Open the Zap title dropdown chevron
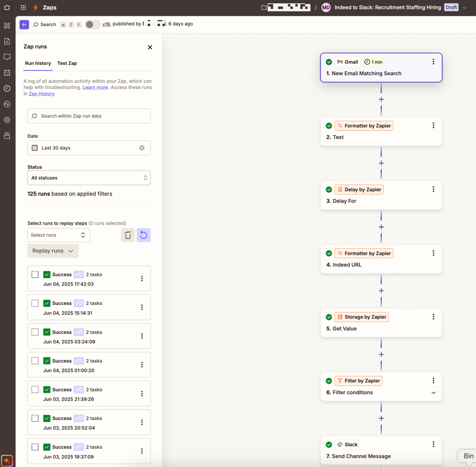This screenshot has height=467, width=476. pos(464,7)
